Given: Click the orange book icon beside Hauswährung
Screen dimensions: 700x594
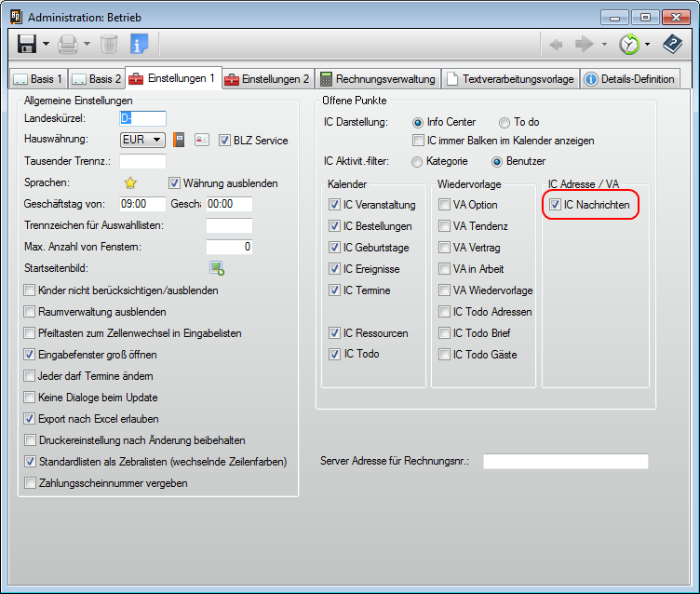Looking at the screenshot, I should (x=180, y=140).
